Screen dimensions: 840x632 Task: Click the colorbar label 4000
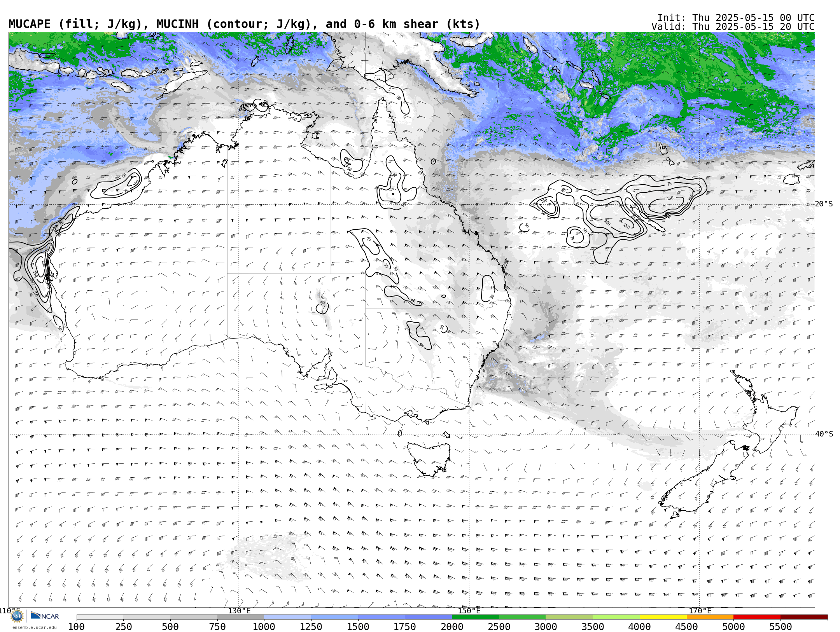coord(640,627)
